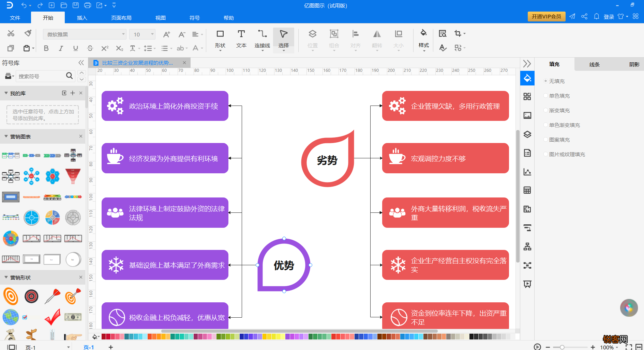Open the font size dropdown
Image resolution: width=644 pixels, height=350 pixels.
[x=152, y=34]
